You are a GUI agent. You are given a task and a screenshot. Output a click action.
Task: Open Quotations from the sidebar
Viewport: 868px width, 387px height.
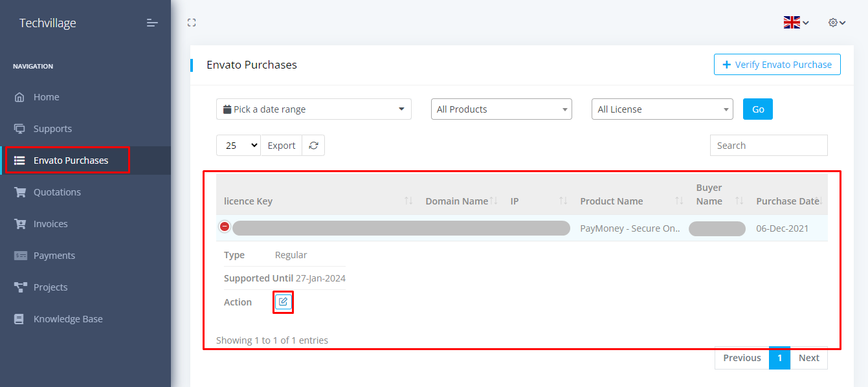57,192
